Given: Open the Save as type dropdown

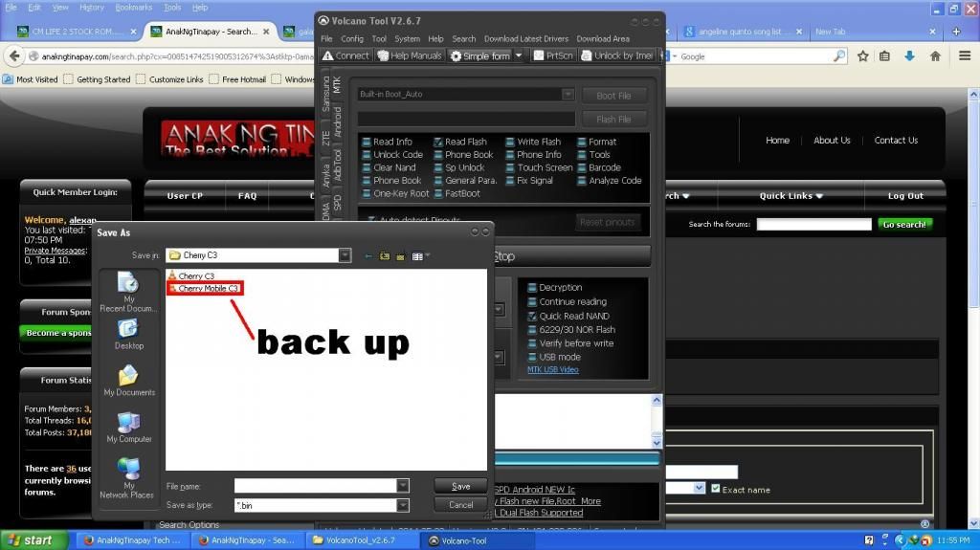Looking at the screenshot, I should click(x=402, y=505).
